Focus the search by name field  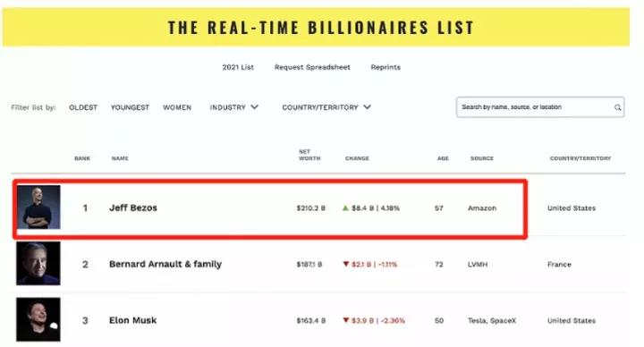point(540,107)
